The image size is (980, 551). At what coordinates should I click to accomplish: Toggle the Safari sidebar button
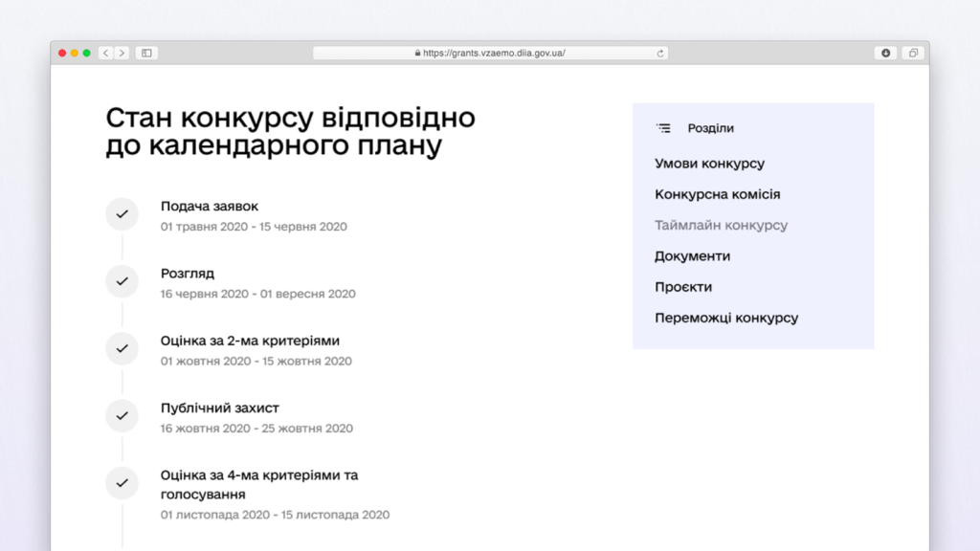click(x=146, y=54)
